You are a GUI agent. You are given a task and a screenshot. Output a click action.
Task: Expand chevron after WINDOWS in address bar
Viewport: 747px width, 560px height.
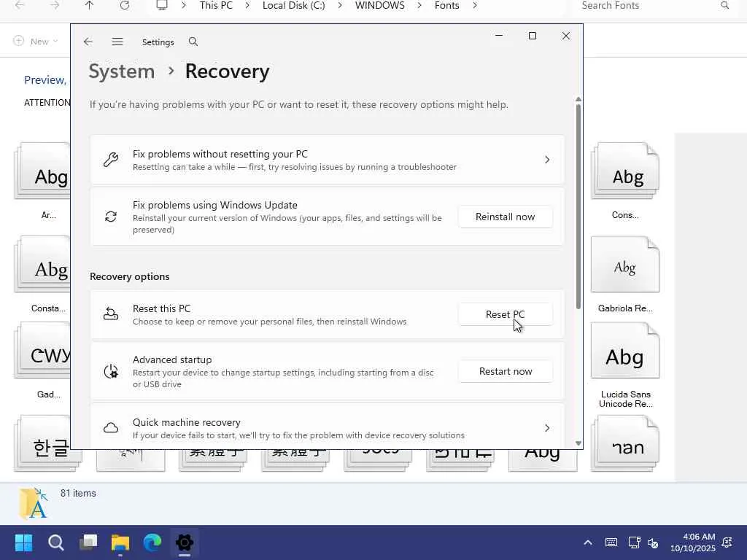click(x=419, y=5)
